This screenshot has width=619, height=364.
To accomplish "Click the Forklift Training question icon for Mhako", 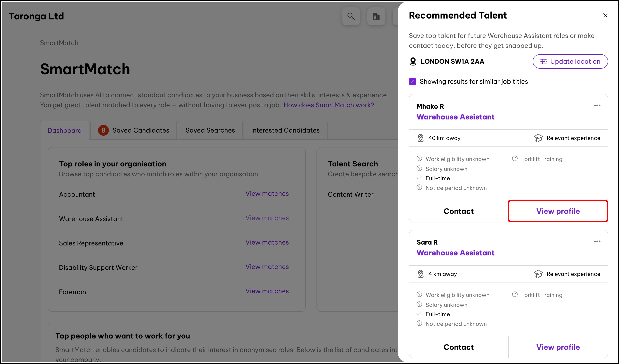I will pyautogui.click(x=515, y=159).
